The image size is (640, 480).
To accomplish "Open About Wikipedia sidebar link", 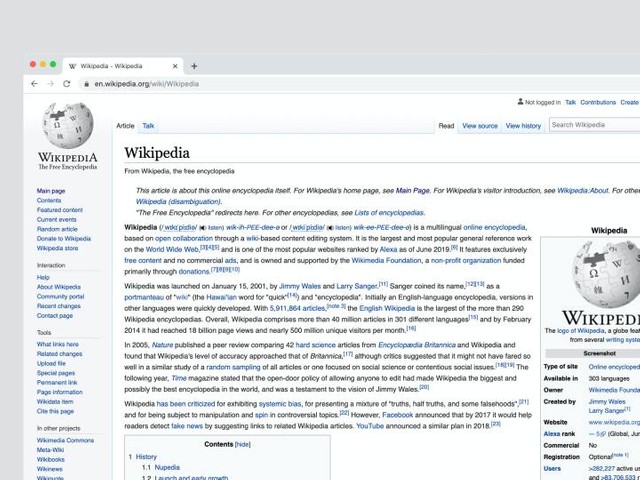I will click(x=58, y=287).
